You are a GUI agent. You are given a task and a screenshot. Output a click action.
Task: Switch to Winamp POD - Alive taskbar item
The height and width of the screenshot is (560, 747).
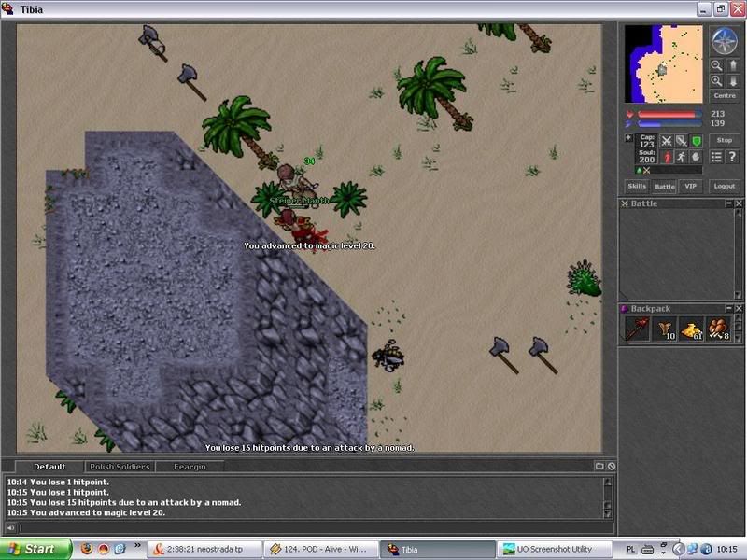[x=320, y=549]
